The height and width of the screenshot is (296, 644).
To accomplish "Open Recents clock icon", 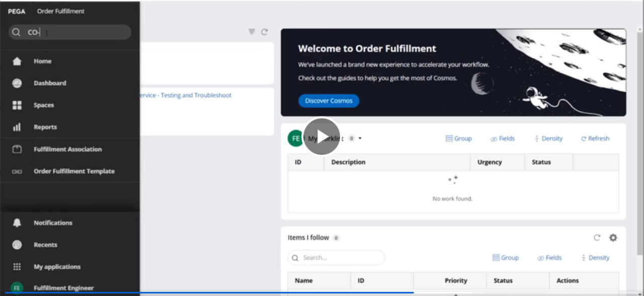I will pos(17,245).
